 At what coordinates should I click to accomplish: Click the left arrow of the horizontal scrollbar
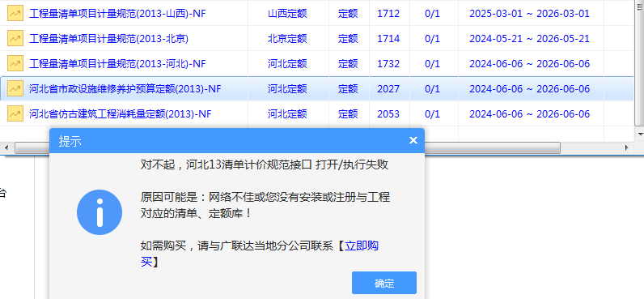[x=6, y=147]
